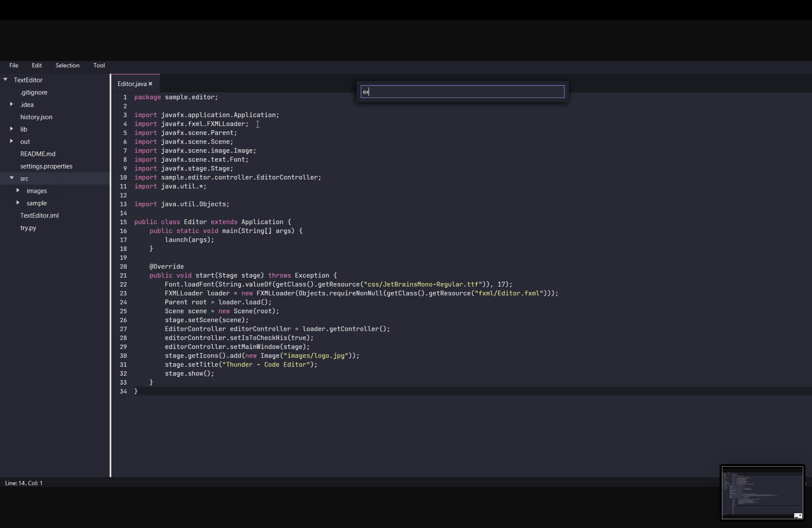Select the out folder label
This screenshot has width=812, height=528.
(x=25, y=142)
